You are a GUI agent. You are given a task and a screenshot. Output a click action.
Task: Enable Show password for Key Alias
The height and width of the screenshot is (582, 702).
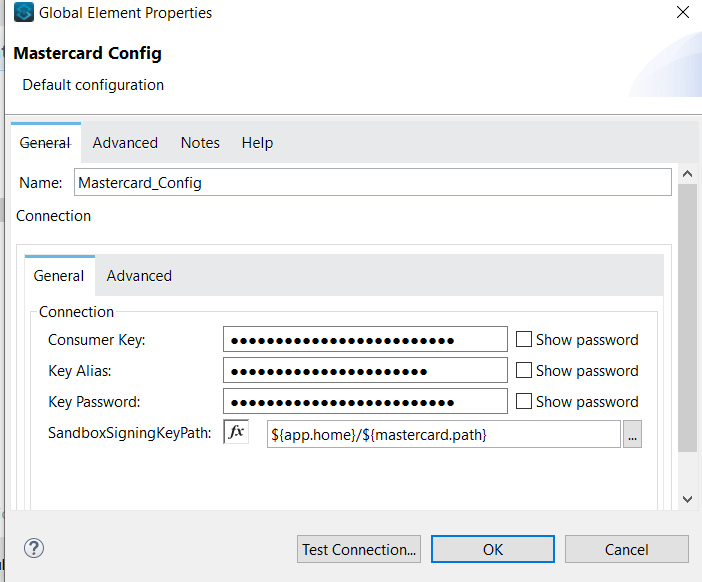click(523, 370)
